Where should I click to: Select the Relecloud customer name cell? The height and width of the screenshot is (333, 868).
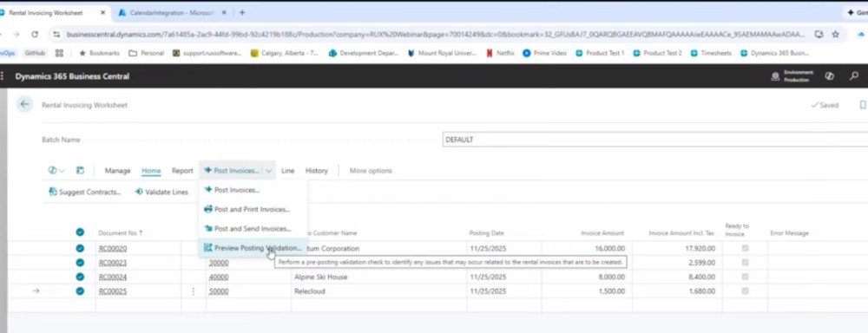378,291
